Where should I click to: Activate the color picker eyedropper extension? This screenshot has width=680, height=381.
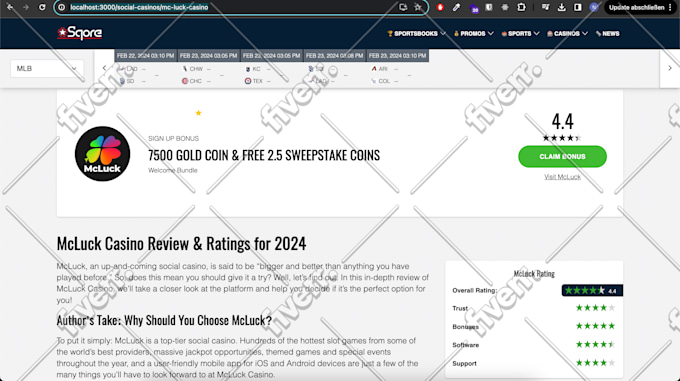click(x=456, y=7)
